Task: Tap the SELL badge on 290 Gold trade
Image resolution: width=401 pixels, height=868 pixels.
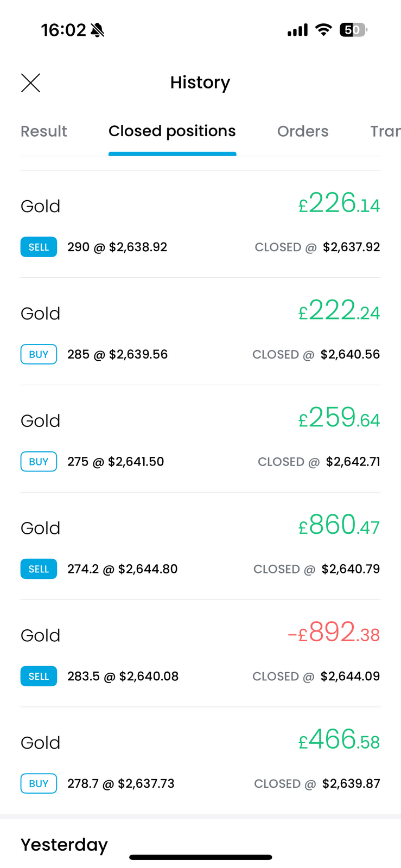Action: click(39, 247)
